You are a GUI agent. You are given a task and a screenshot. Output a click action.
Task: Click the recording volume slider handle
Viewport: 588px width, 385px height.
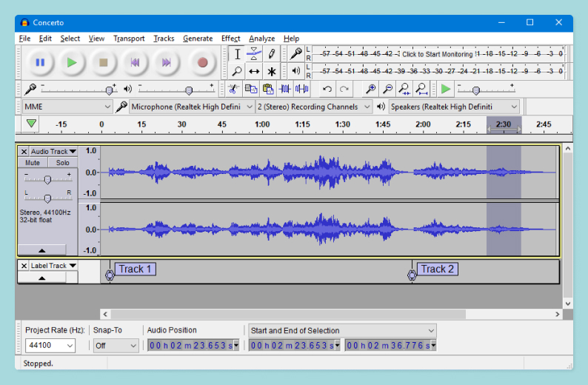(x=109, y=90)
